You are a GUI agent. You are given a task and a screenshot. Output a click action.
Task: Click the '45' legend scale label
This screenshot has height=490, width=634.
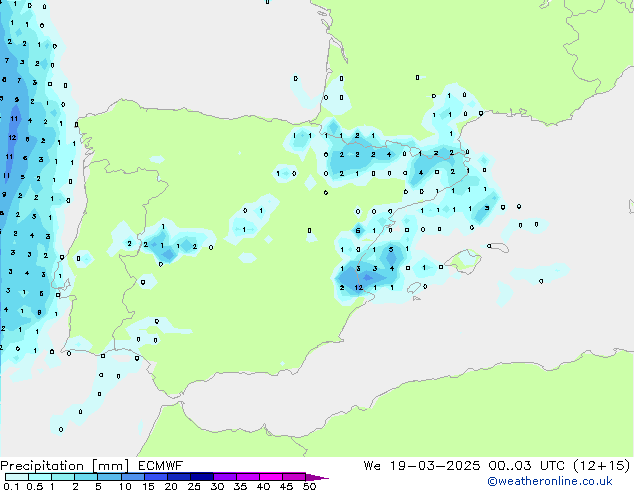[x=286, y=486]
